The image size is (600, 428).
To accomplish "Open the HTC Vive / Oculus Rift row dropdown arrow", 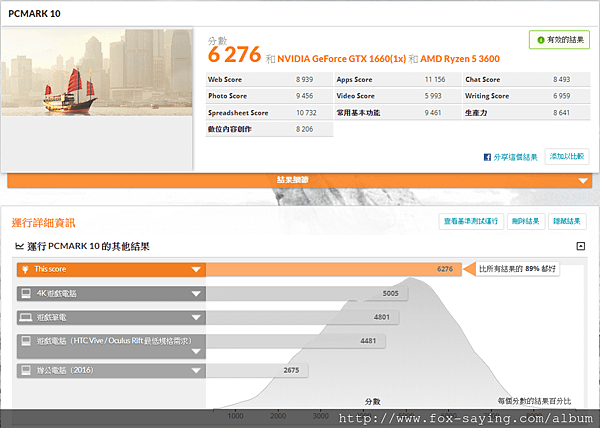I will (196, 352).
